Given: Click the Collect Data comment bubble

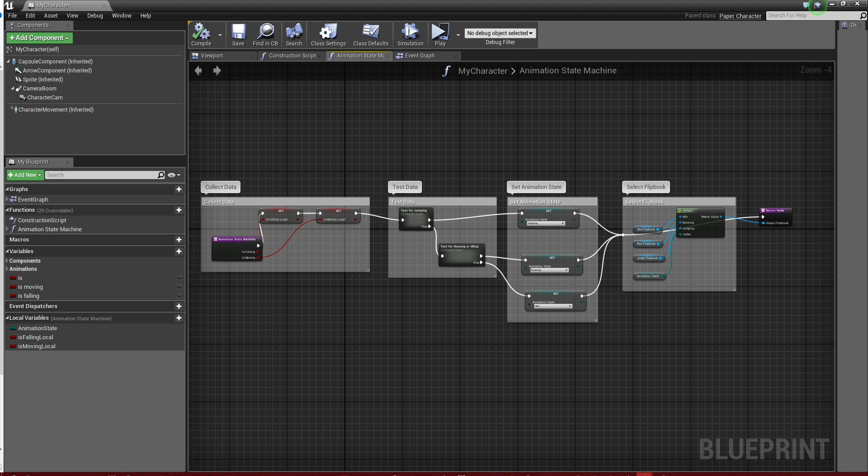Looking at the screenshot, I should (x=221, y=187).
